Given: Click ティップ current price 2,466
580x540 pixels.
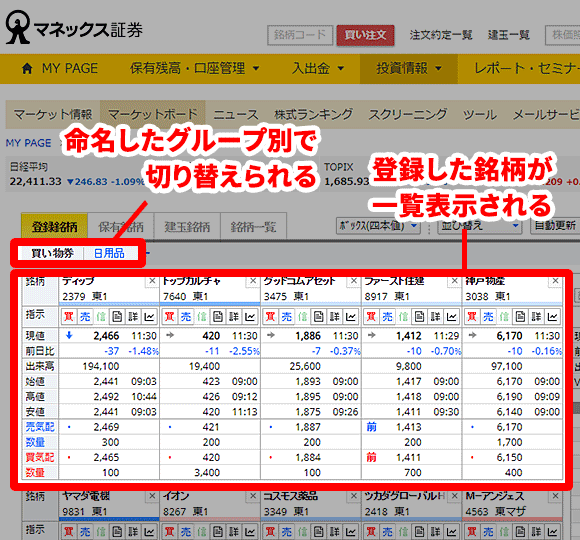Looking at the screenshot, I should click(x=106, y=336).
